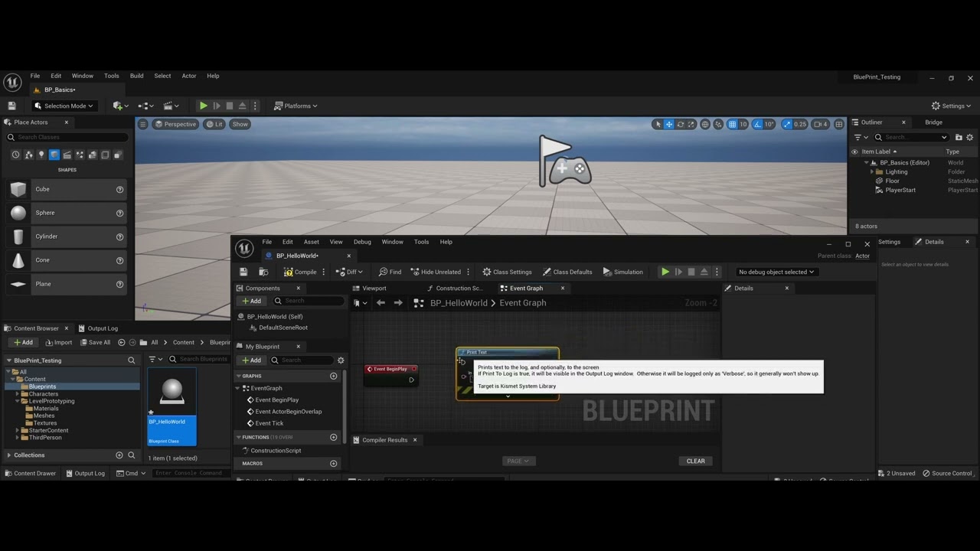980x551 pixels.
Task: Open the Asset menu in the Blueprint editor
Action: (x=311, y=242)
